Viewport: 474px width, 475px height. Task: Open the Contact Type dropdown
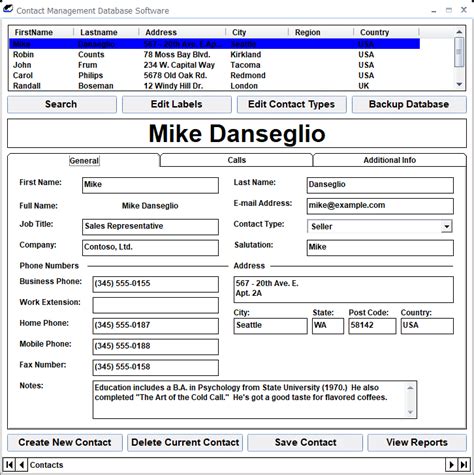[446, 227]
